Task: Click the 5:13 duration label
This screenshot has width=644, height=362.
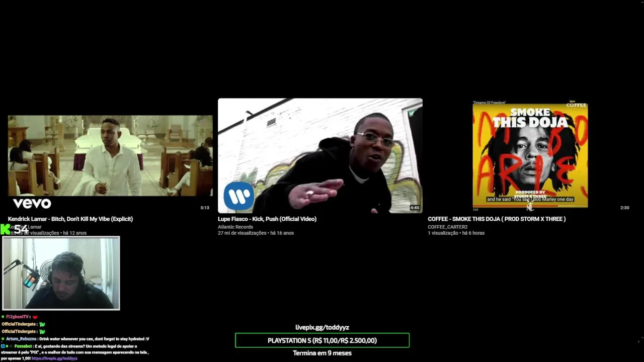Action: pos(205,208)
